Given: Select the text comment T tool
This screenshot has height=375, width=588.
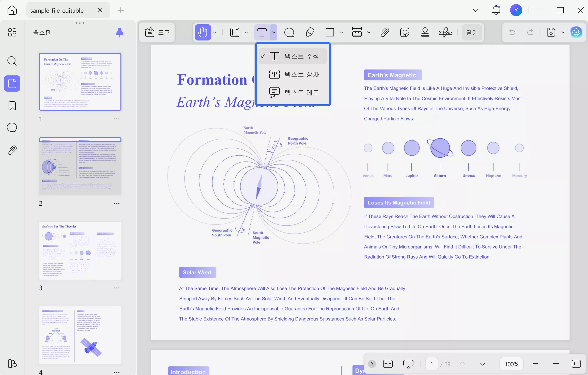Looking at the screenshot, I should coord(262,32).
